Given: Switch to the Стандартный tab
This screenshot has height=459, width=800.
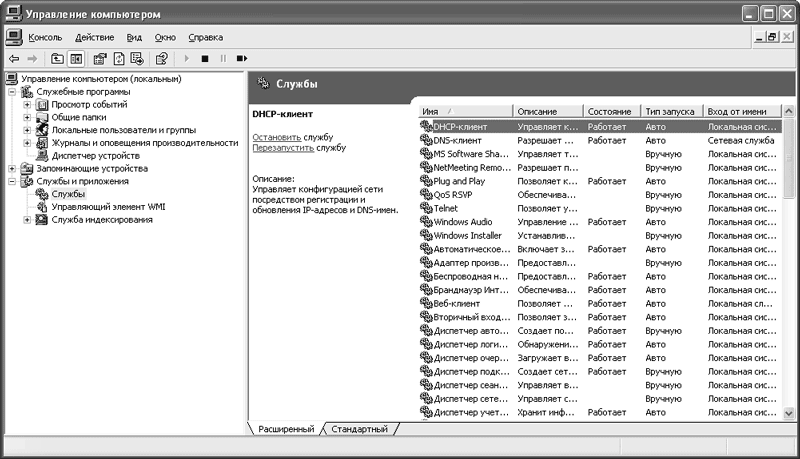Looking at the screenshot, I should (358, 429).
